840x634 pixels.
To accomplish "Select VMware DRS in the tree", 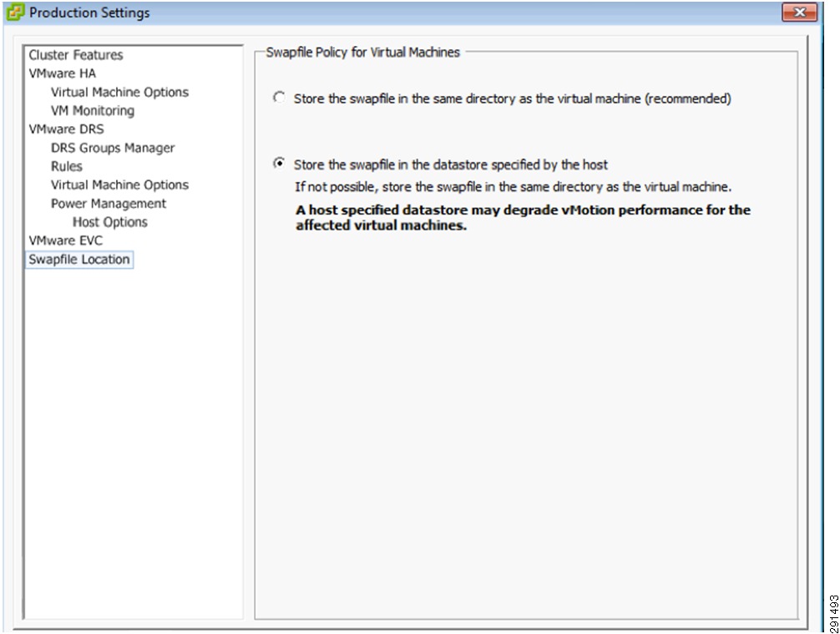I will [x=66, y=129].
